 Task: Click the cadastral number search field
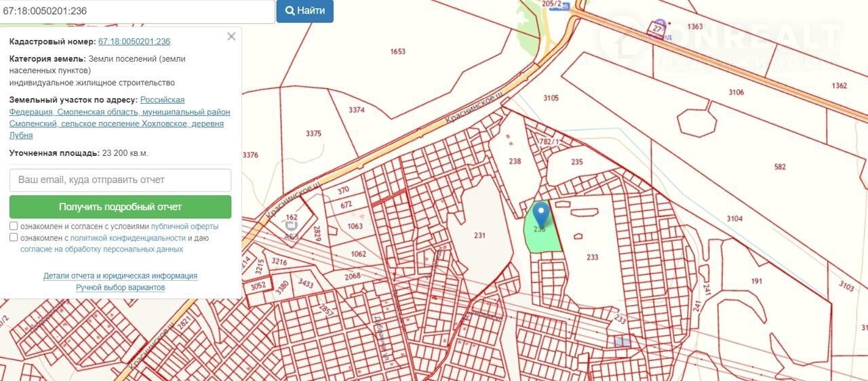pos(137,11)
